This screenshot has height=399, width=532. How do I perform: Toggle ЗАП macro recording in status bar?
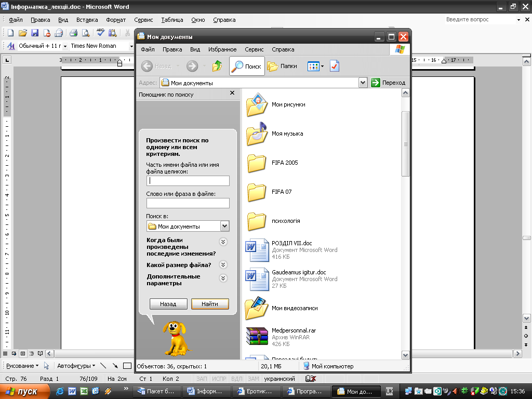coord(202,379)
